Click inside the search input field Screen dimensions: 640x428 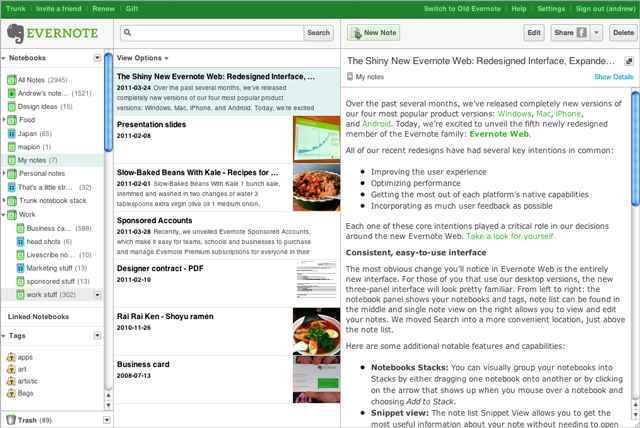click(215, 33)
